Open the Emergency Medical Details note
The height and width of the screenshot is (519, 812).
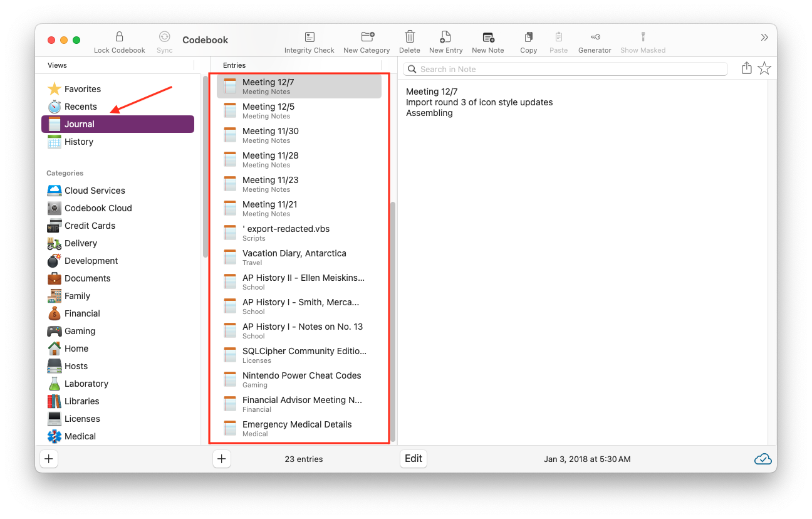coord(299,429)
